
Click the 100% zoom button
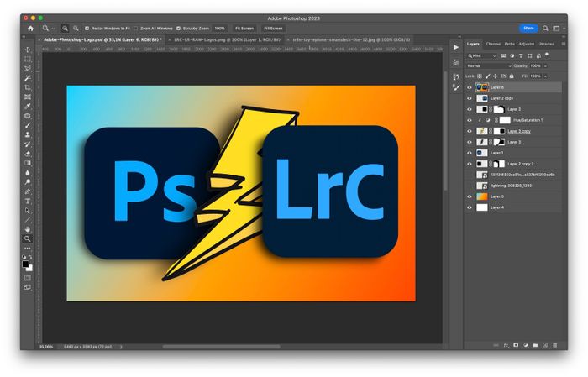pos(220,29)
